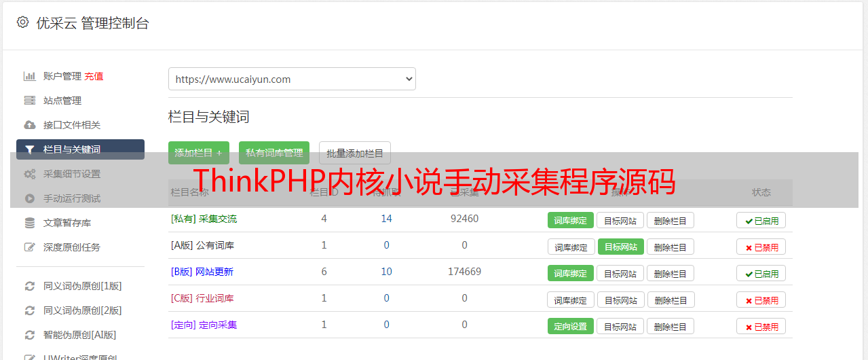Click 词库绑定 for 公有词库 row
This screenshot has height=360, width=868.
pyautogui.click(x=571, y=247)
